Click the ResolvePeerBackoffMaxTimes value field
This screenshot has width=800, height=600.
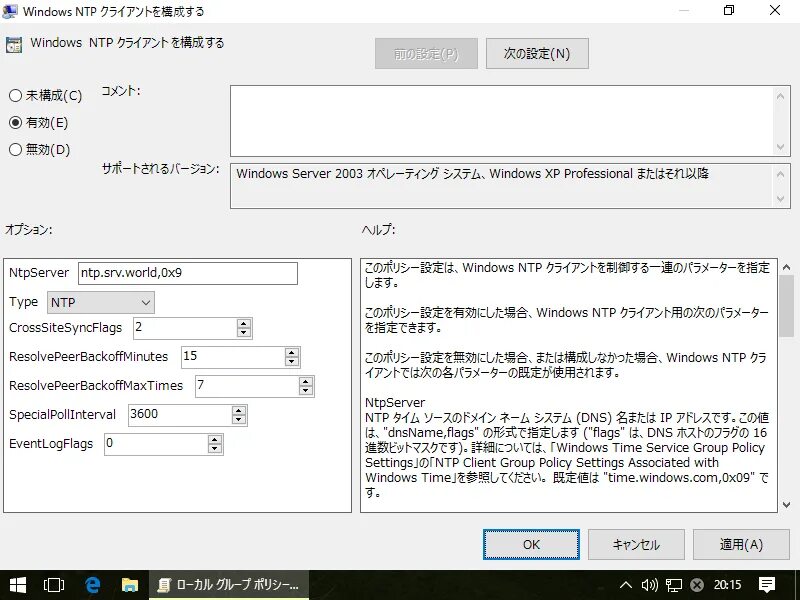point(247,386)
